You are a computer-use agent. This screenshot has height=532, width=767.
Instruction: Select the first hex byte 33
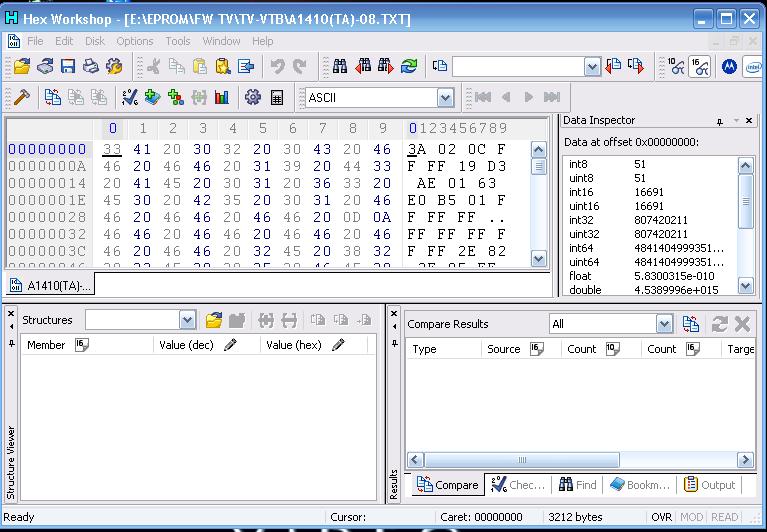point(112,149)
